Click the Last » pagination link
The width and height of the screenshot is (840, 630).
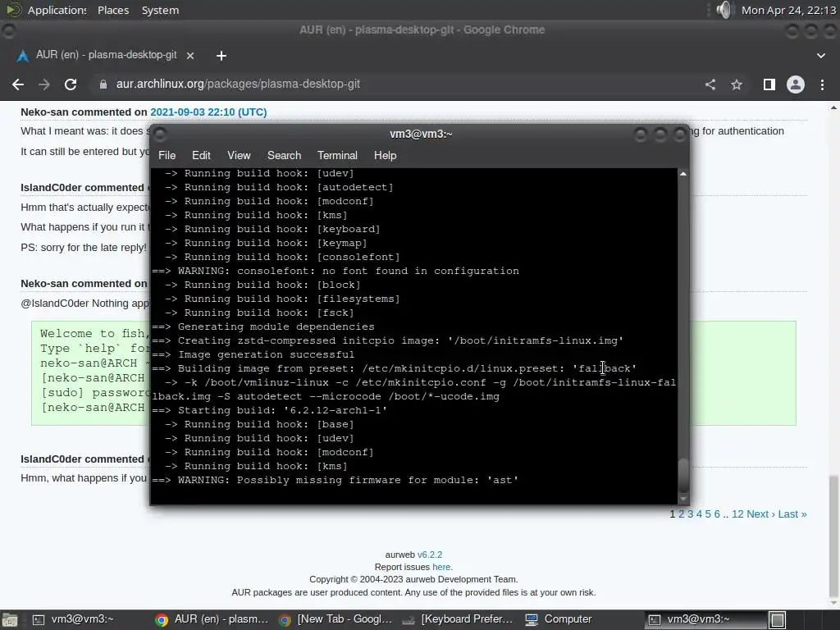pyautogui.click(x=792, y=514)
